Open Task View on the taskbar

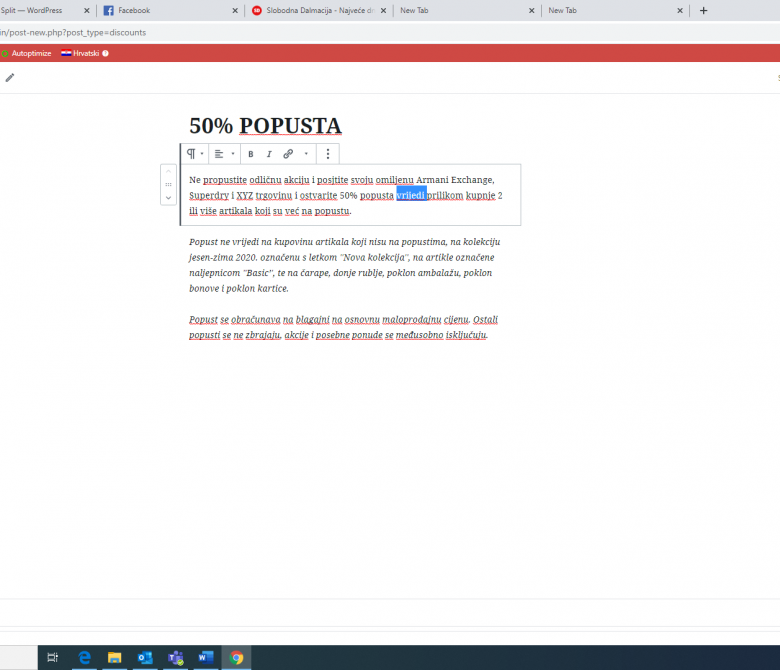(53, 658)
